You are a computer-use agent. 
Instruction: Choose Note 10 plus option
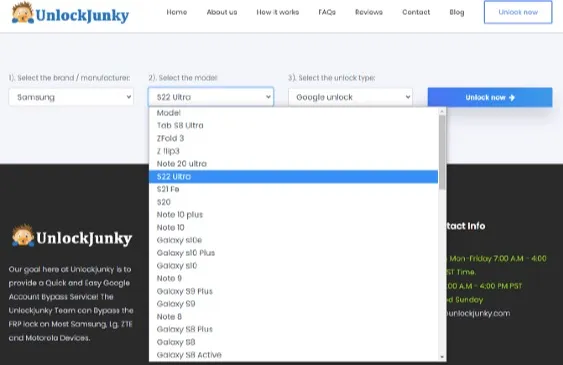(293, 215)
